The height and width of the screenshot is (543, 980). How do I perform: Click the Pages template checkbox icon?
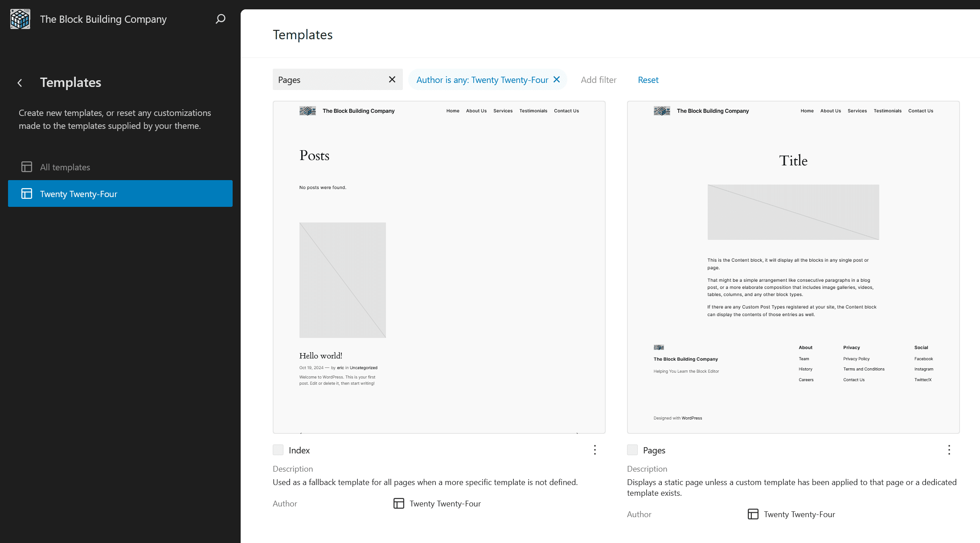click(x=631, y=449)
